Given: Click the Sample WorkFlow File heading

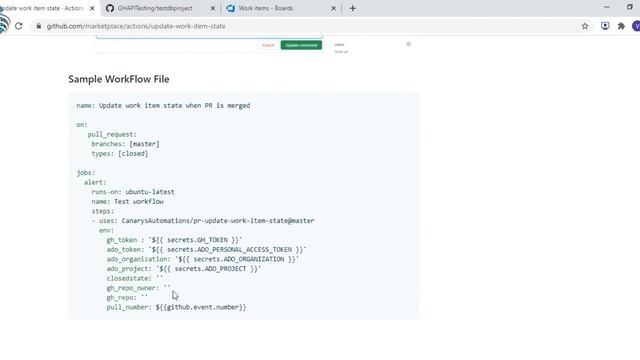Looking at the screenshot, I should coord(119,79).
